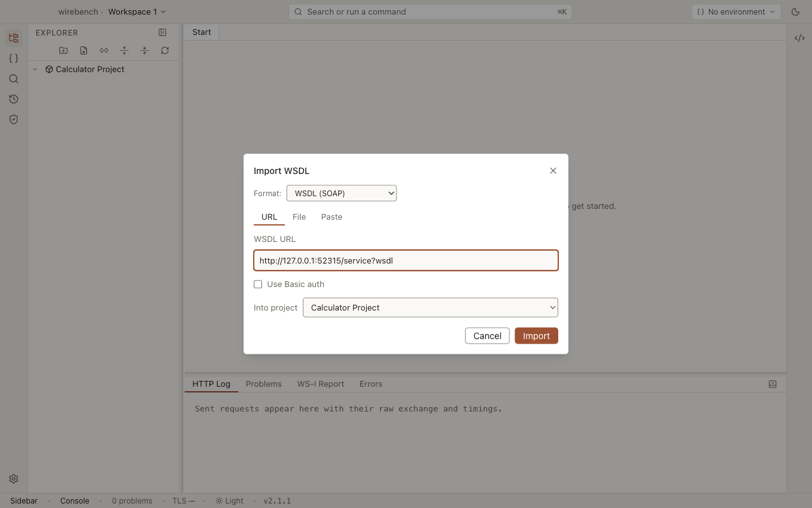Open the security shield view
812x508 pixels.
(13, 119)
